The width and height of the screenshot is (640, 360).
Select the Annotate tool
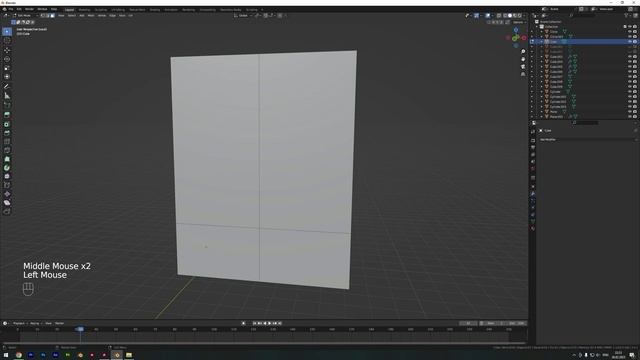(x=7, y=87)
